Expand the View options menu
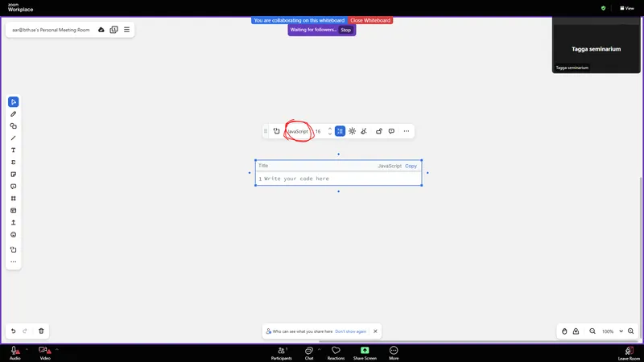 (x=626, y=8)
